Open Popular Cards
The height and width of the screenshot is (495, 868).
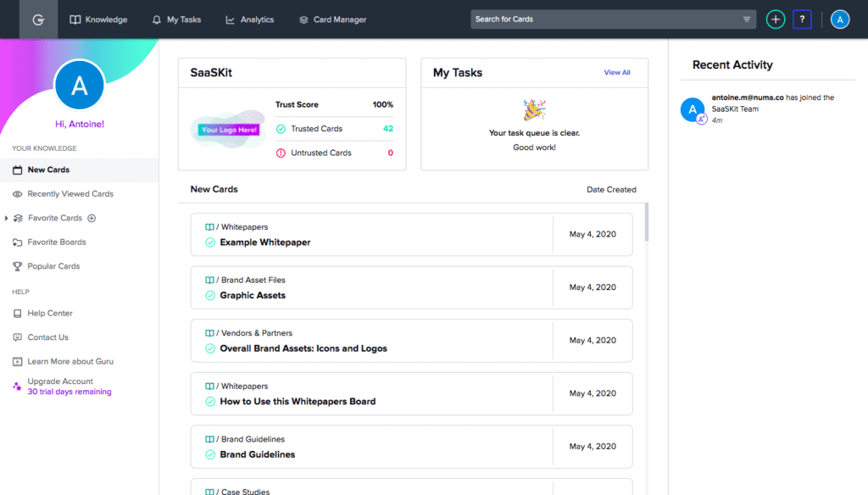coord(53,266)
